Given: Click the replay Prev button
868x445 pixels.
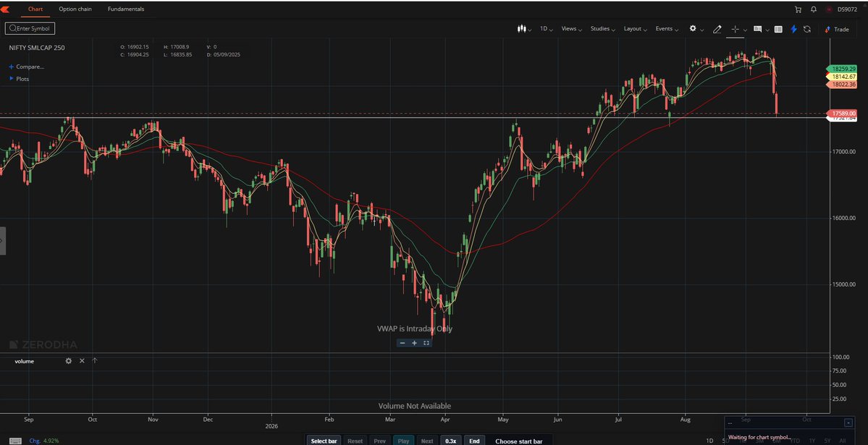Looking at the screenshot, I should point(380,441).
